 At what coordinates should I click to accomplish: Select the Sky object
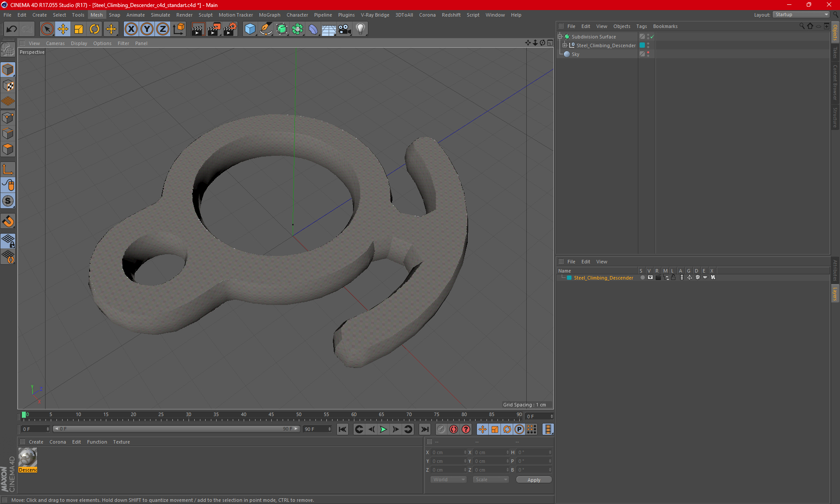pyautogui.click(x=575, y=54)
